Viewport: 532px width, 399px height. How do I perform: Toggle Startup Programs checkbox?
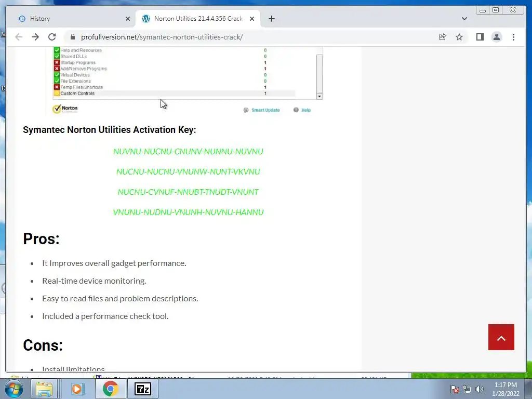(57, 62)
